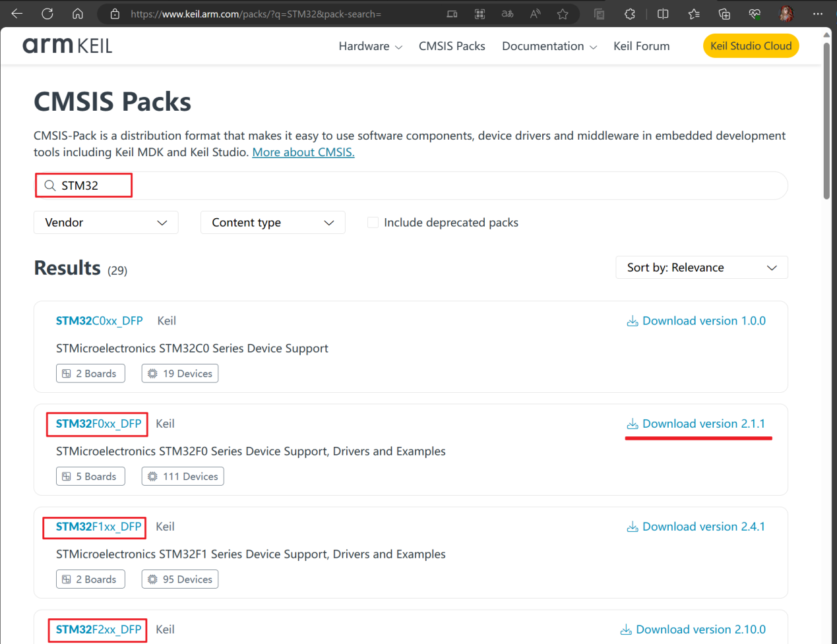
Task: Click download icon for STM32C0xx_DFP
Action: click(x=632, y=321)
